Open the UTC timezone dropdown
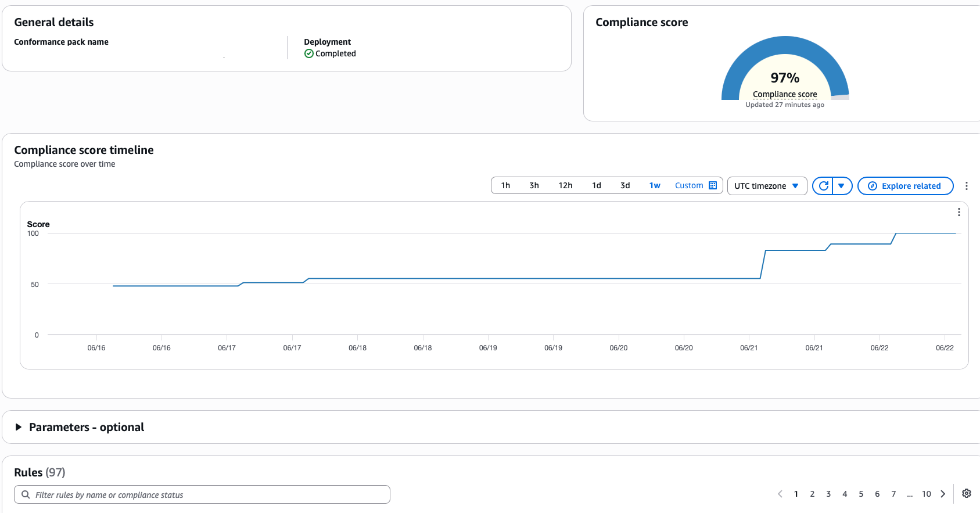 767,186
